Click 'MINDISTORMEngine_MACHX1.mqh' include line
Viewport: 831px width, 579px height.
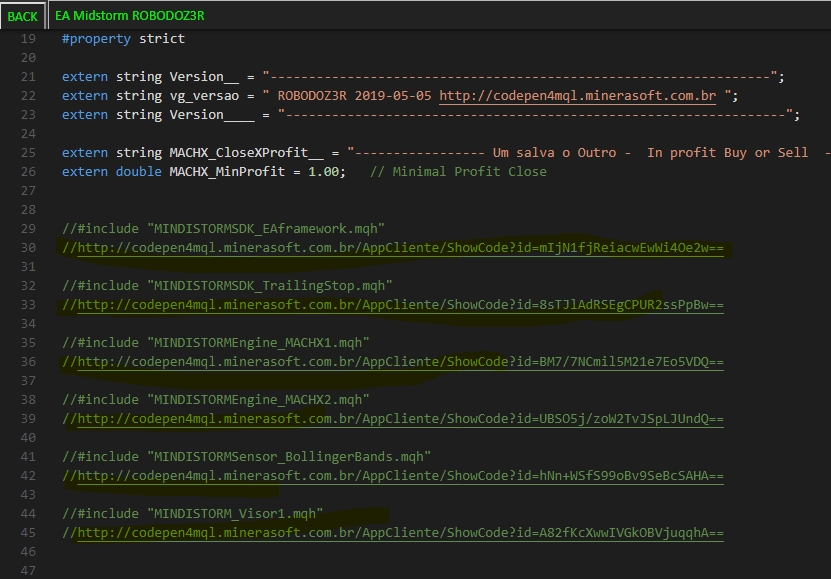pos(216,343)
